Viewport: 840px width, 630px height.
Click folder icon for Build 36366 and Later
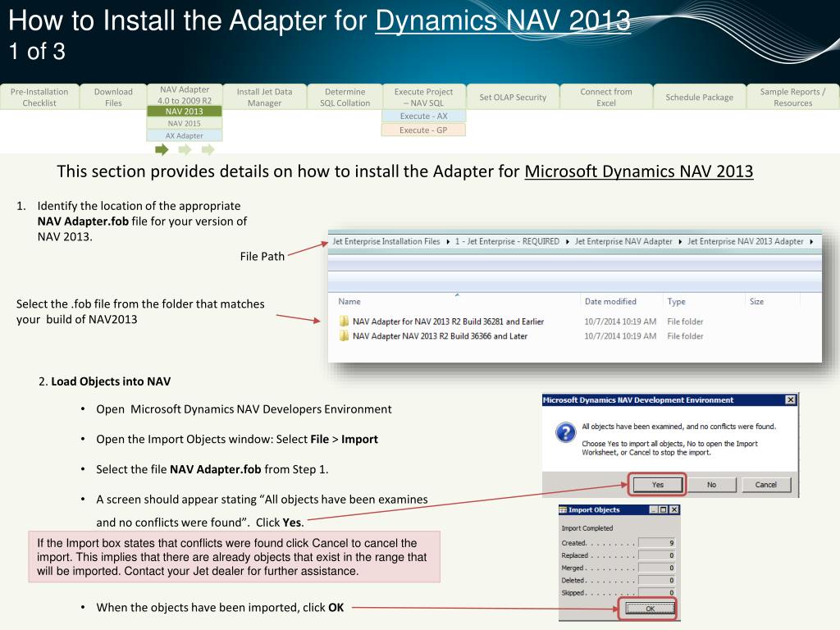(x=344, y=336)
